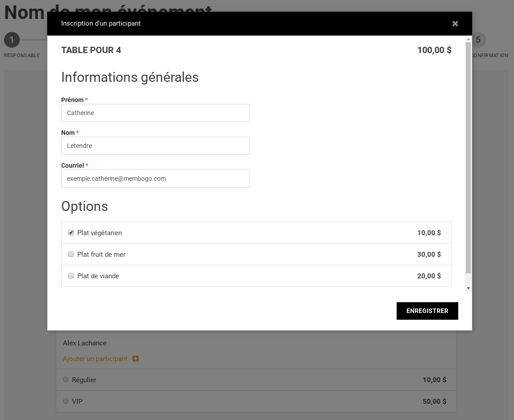Click the Nom field containing Letendre

155,146
